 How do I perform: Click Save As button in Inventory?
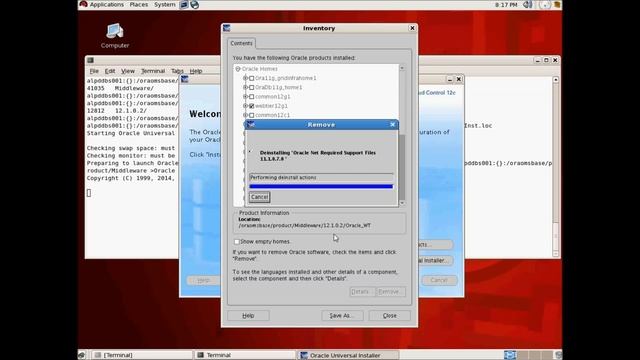click(342, 316)
